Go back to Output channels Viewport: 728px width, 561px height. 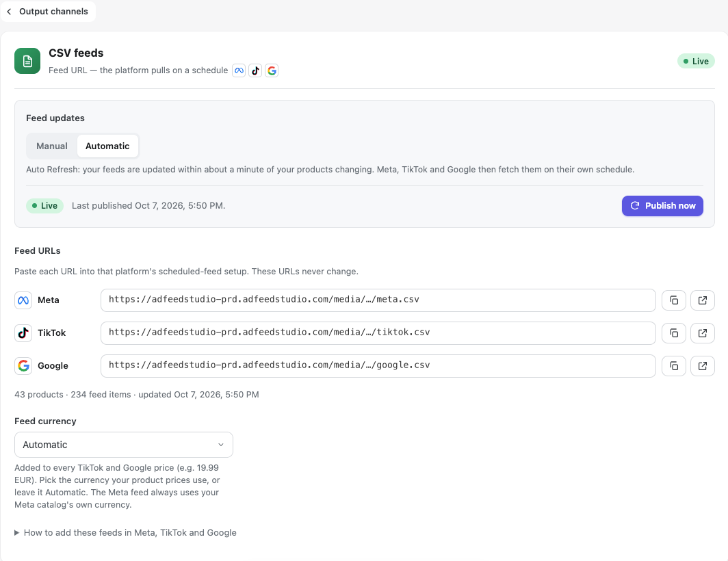click(49, 11)
